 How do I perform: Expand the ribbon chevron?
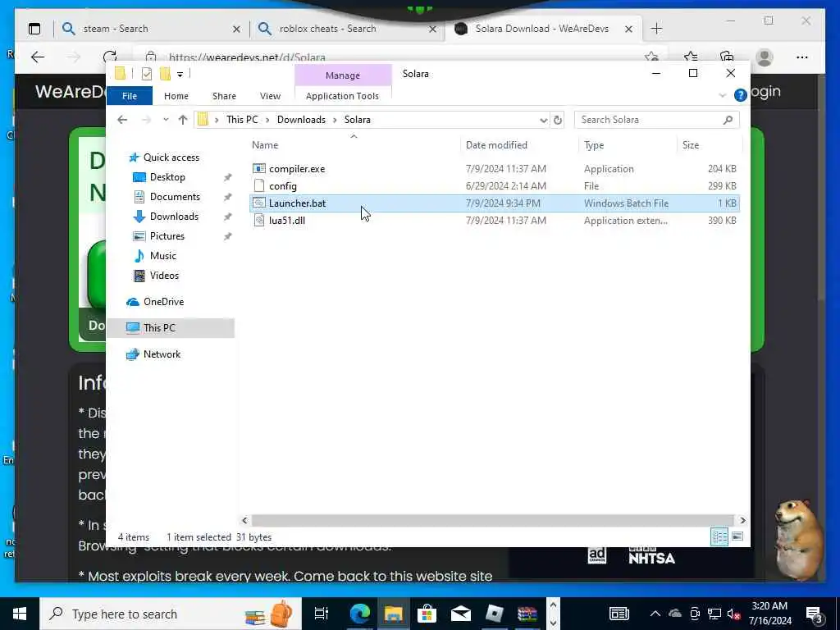(722, 95)
